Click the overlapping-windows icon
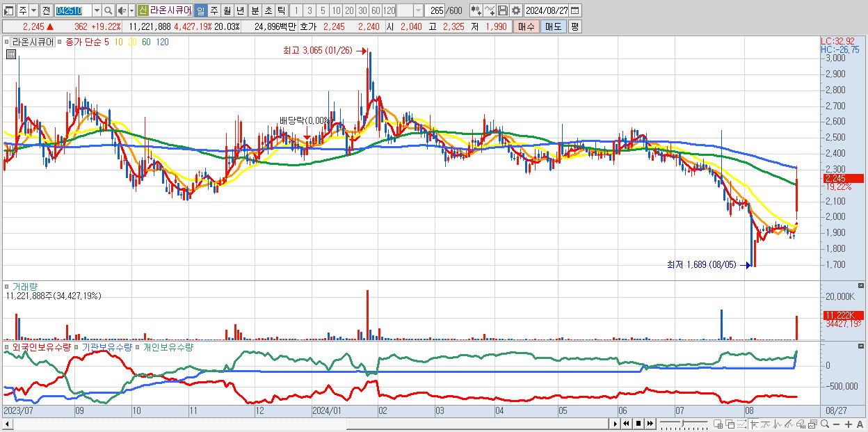 (x=730, y=424)
